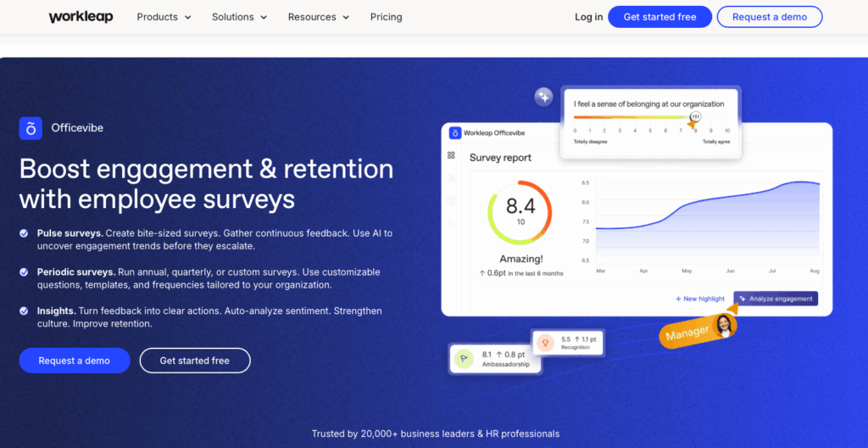Open the dashboard grid icon in the Officevibe sidebar
Image resolution: width=868 pixels, height=448 pixels.
pos(451,156)
